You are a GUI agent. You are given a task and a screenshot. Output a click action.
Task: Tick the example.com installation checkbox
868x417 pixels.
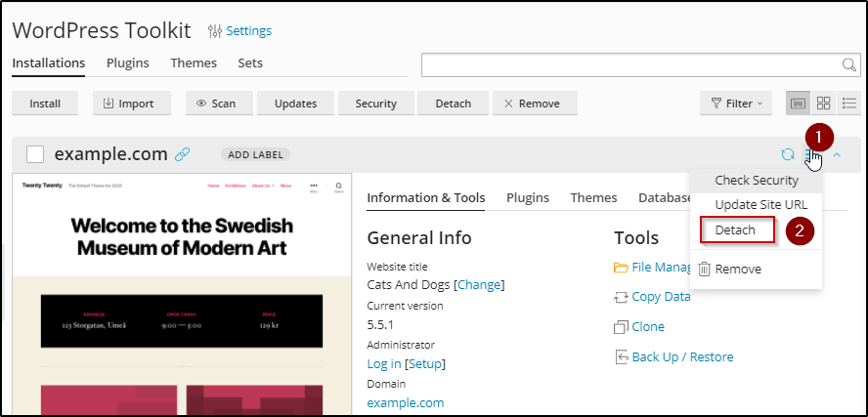(x=35, y=154)
